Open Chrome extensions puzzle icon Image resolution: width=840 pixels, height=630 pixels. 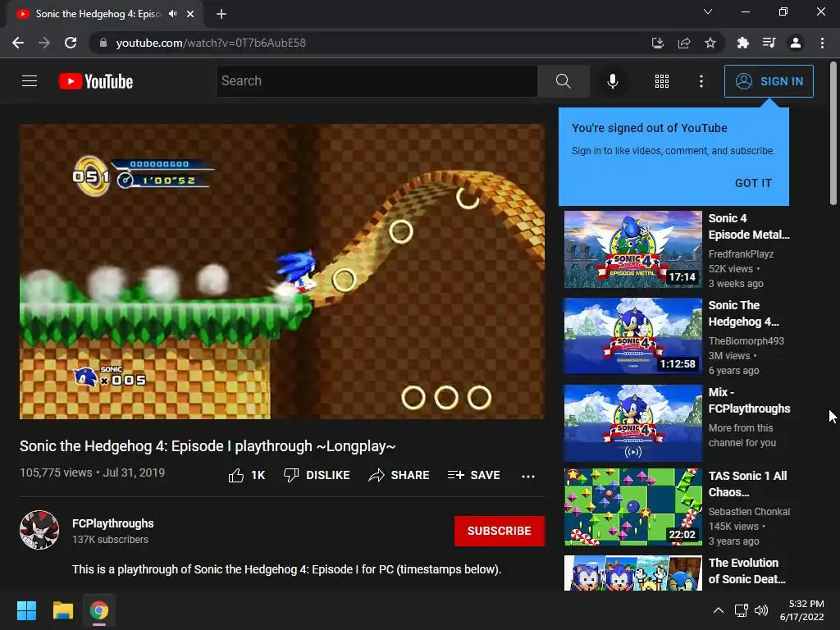(742, 43)
